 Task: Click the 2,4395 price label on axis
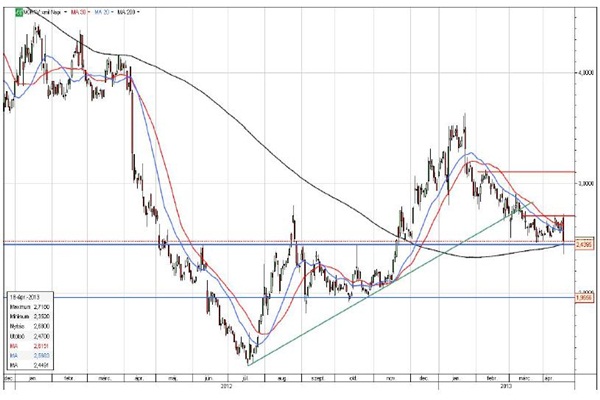coord(584,243)
